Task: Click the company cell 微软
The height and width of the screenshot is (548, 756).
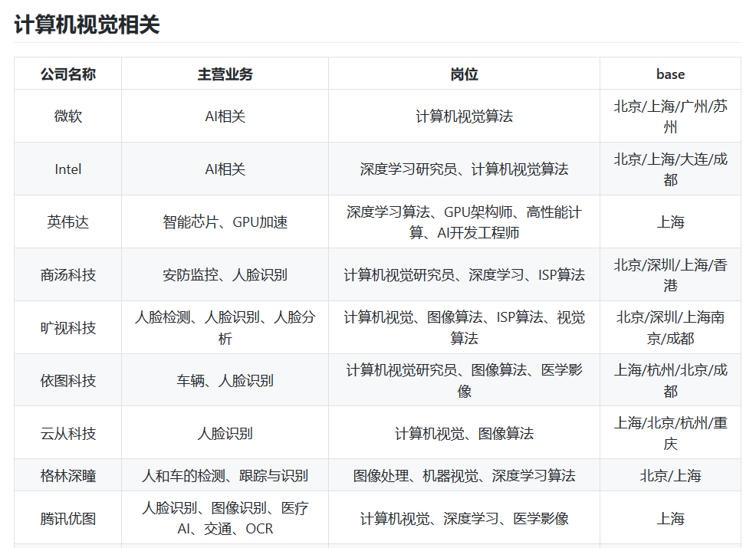Action: [68, 116]
